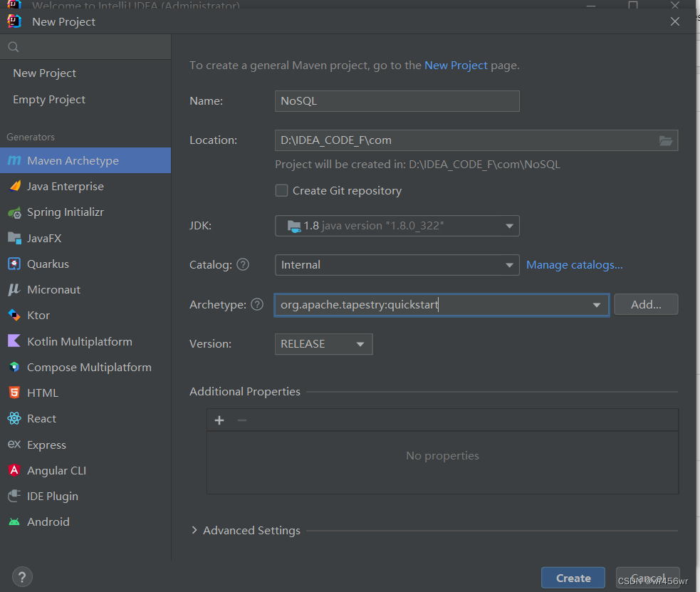The image size is (700, 592).
Task: Click the Maven Archetype generator icon
Action: click(14, 160)
